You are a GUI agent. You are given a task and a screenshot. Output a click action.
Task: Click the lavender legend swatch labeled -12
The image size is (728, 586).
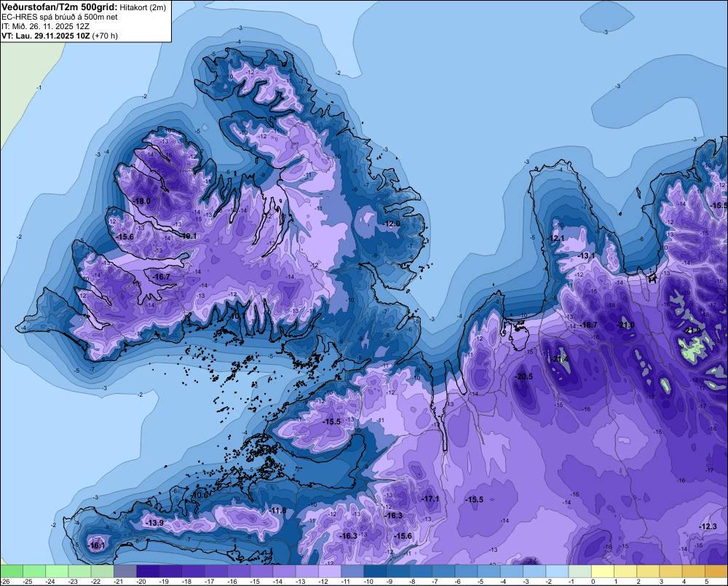[330, 571]
